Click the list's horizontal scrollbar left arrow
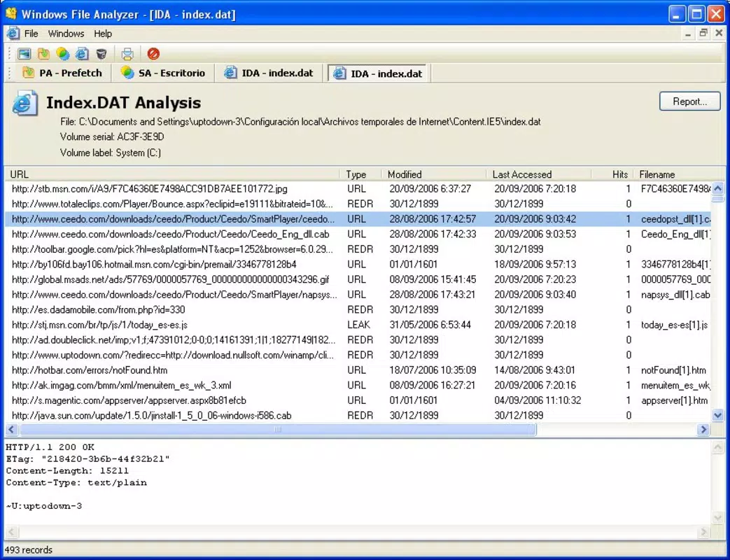 pyautogui.click(x=12, y=430)
